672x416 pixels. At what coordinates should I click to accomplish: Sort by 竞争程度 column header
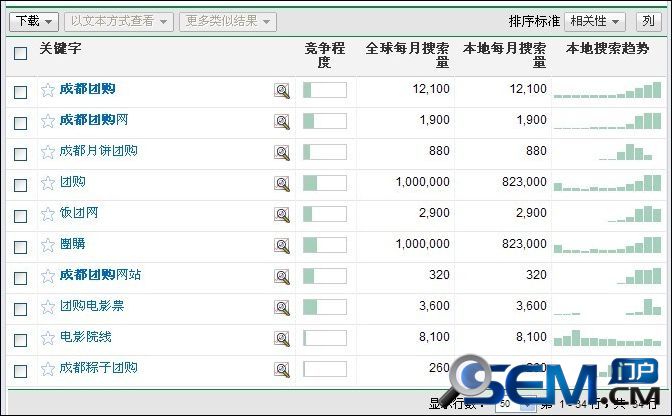pos(324,55)
